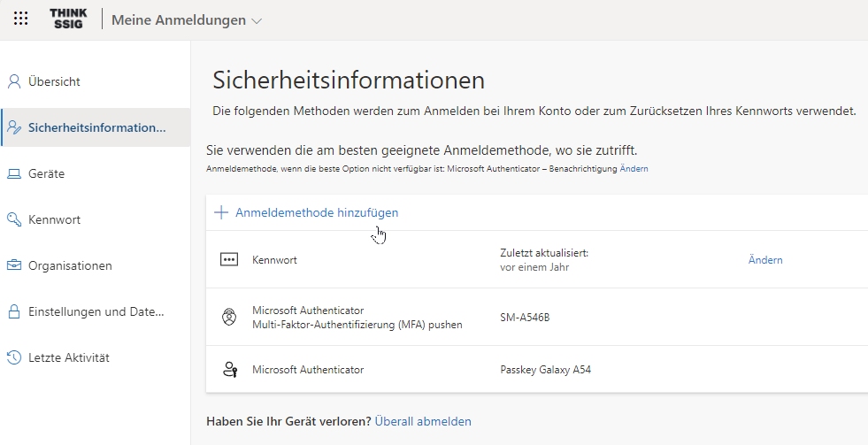Screen dimensions: 868x445
Task: Click the password dots icon in Kennwort row
Action: [x=229, y=259]
